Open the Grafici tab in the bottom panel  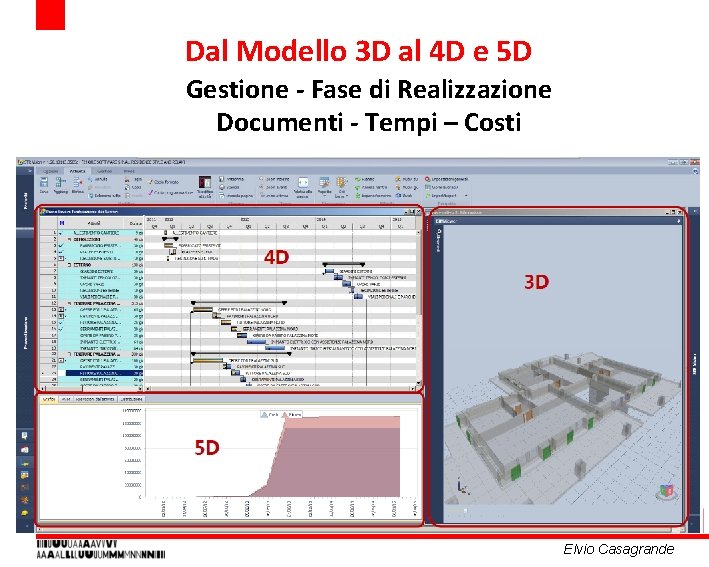pos(49,400)
